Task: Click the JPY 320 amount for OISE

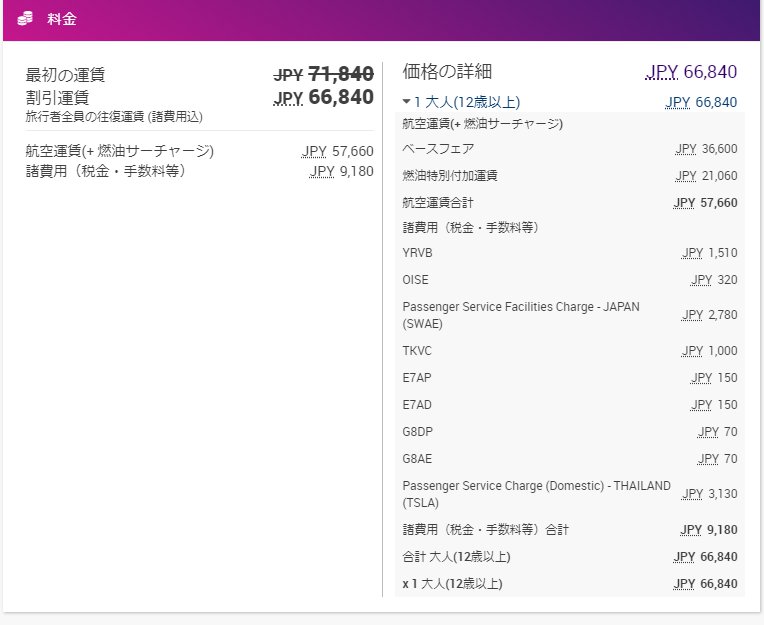Action: [x=714, y=280]
